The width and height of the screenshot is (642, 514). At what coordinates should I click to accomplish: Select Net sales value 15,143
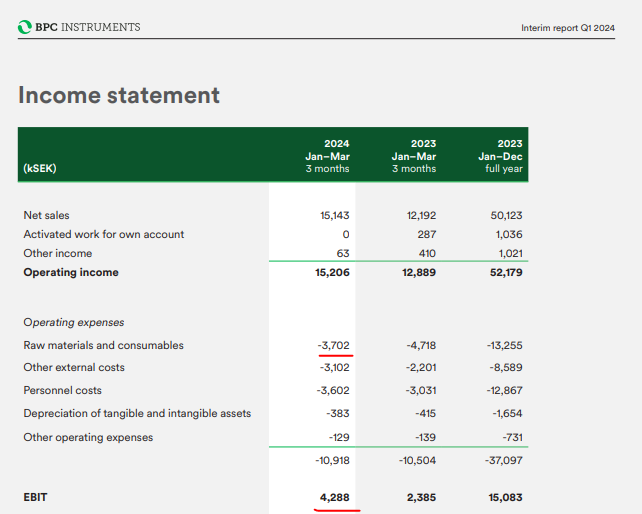[335, 215]
